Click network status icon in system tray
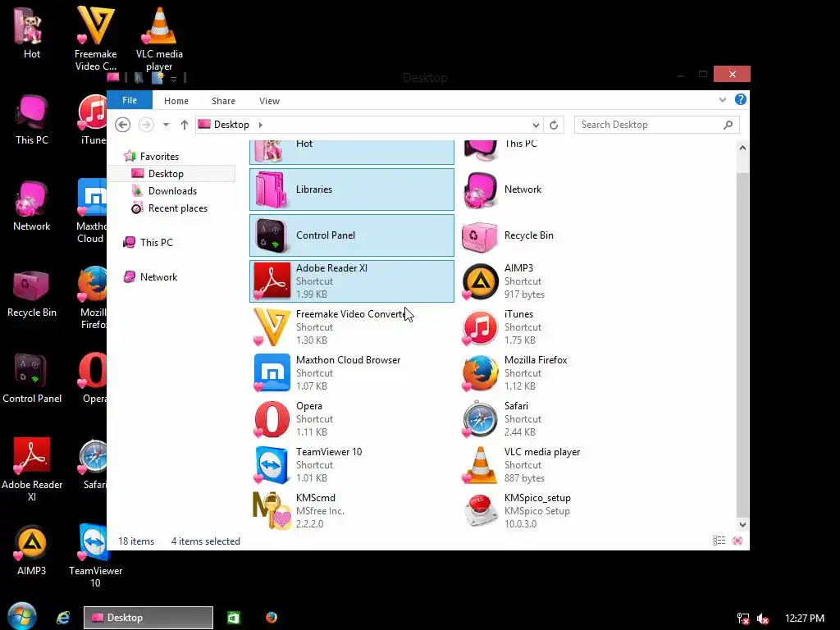Screen dimensions: 840x630 coord(743,619)
